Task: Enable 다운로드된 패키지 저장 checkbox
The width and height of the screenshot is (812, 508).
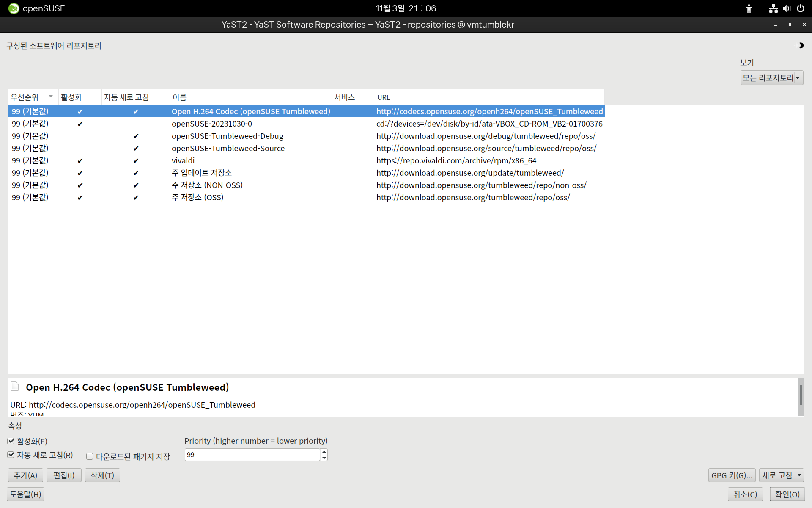Action: tap(90, 456)
